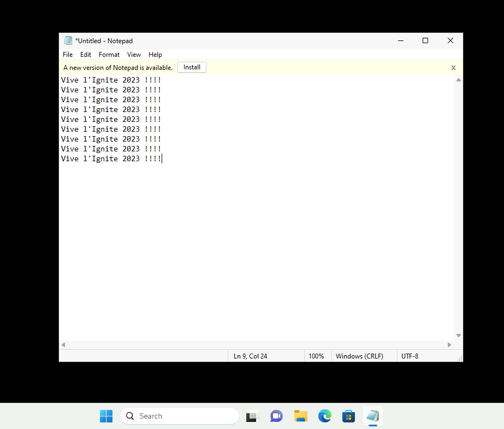The width and height of the screenshot is (504, 429).
Task: Open Microsoft Store from the taskbar
Action: (x=349, y=416)
